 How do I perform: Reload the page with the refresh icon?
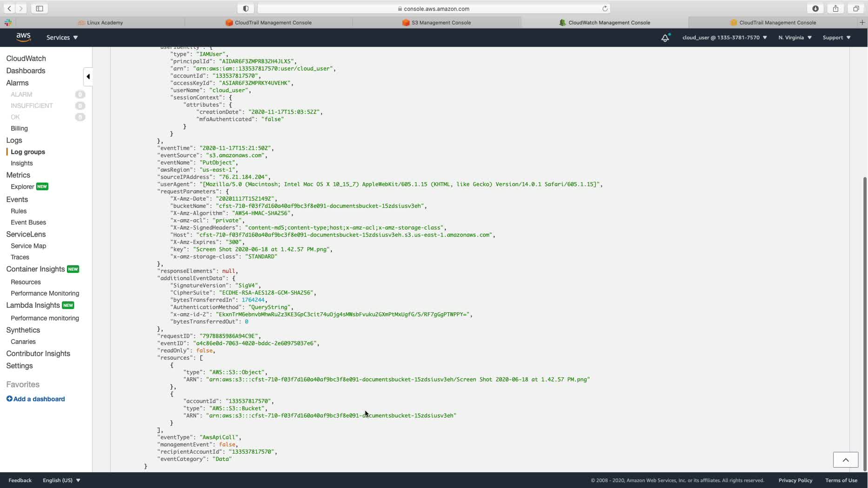tap(605, 8)
